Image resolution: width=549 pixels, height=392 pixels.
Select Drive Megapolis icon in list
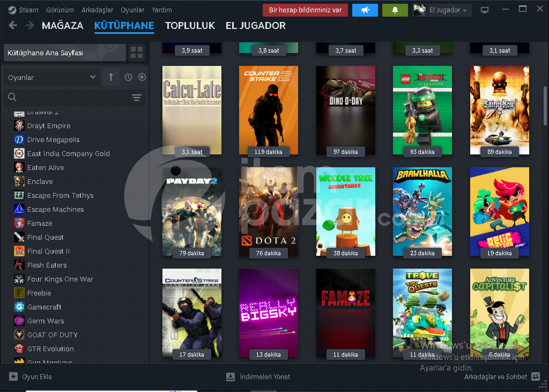click(x=19, y=139)
